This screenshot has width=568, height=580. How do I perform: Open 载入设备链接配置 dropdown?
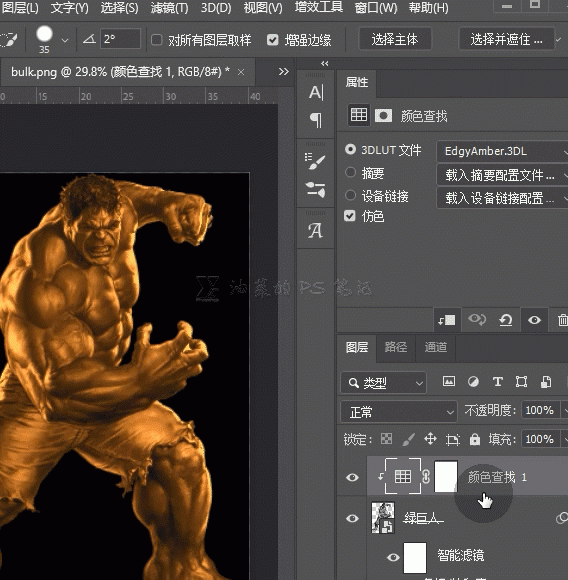pyautogui.click(x=502, y=198)
